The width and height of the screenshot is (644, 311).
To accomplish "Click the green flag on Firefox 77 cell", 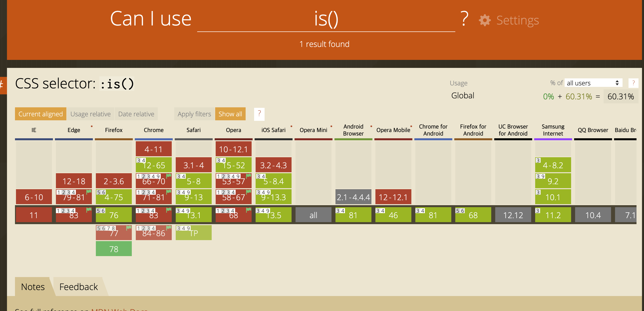I will [x=129, y=228].
